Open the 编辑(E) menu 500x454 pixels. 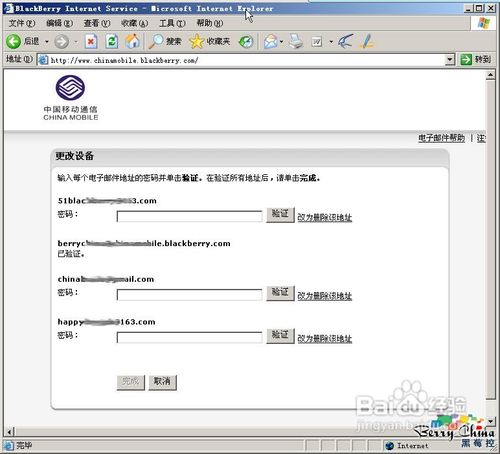pos(59,23)
